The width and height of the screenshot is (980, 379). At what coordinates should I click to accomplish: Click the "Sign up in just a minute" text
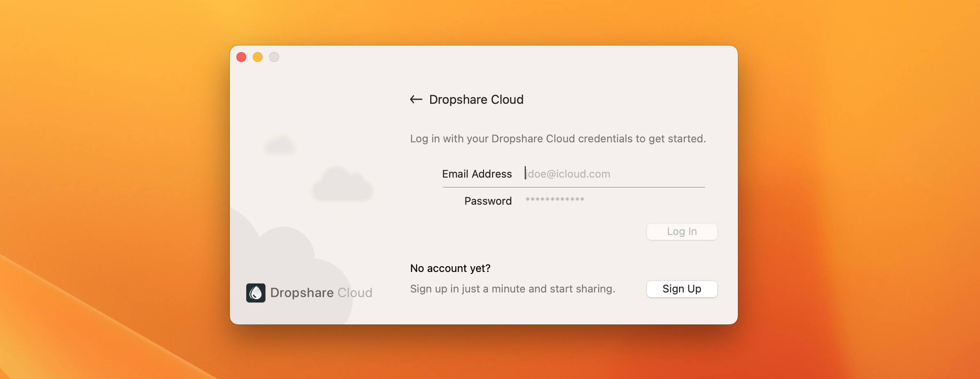click(x=513, y=289)
